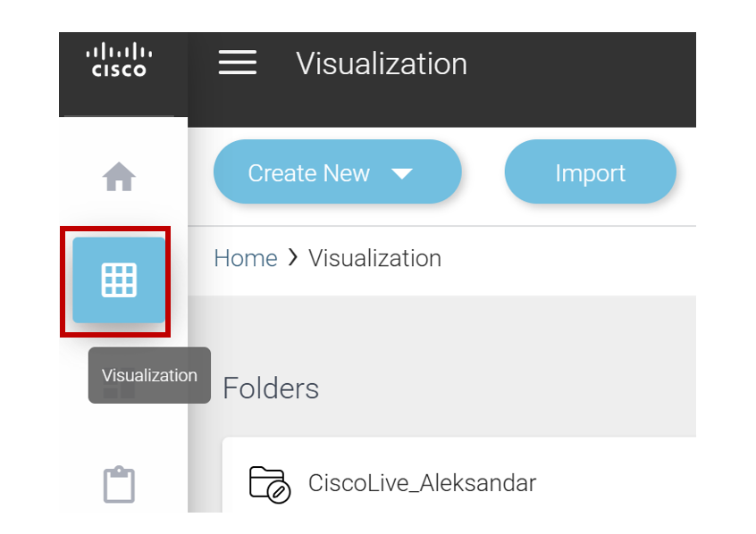The image size is (756, 534).
Task: Click the Visualization breadcrumb item
Action: 374,258
